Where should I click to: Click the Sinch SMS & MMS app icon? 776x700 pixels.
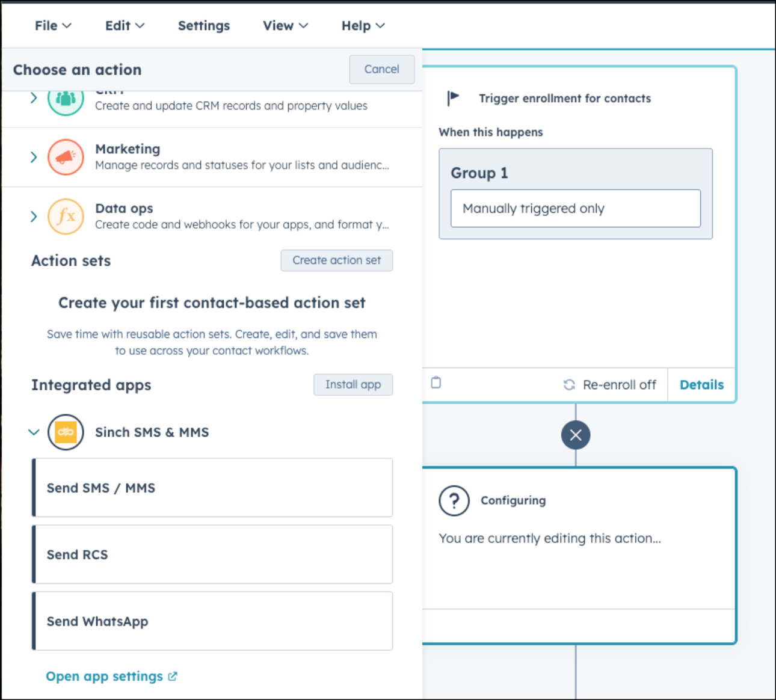pos(65,432)
